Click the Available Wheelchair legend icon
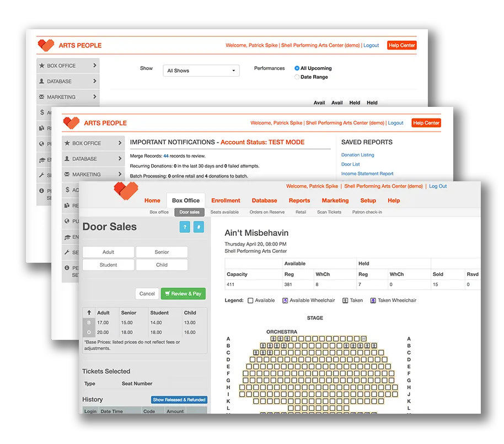The height and width of the screenshot is (444, 504). [x=285, y=300]
